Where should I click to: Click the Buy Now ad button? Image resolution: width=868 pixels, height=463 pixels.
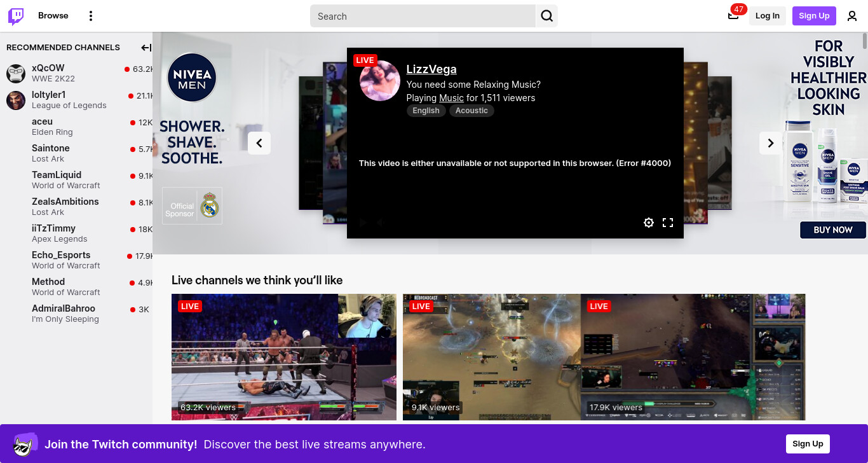pyautogui.click(x=833, y=230)
